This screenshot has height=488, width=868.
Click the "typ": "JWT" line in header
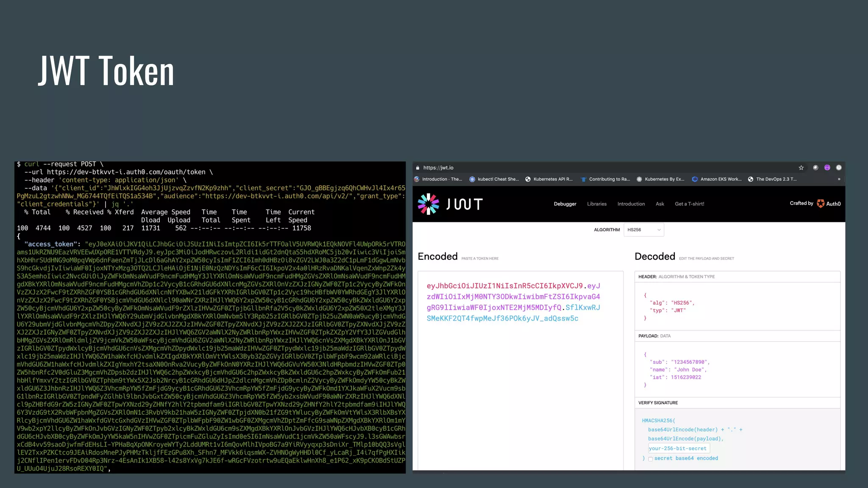coord(668,311)
